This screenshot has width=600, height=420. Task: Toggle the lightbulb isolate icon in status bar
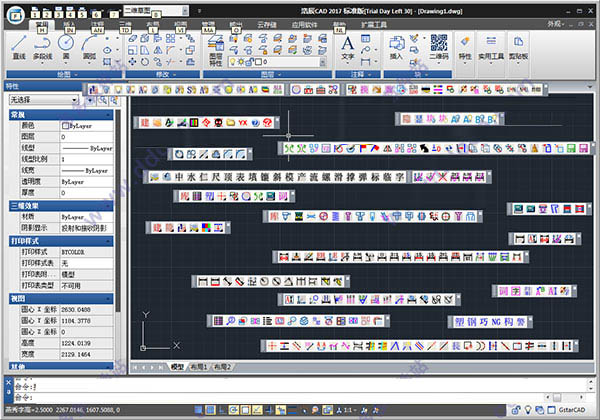528,410
